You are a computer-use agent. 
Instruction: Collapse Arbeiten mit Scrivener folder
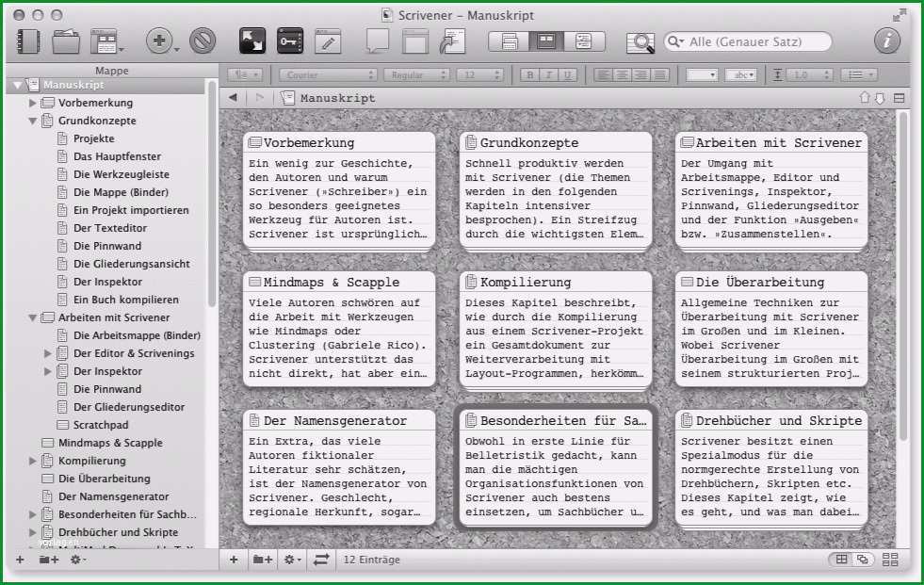[32, 317]
